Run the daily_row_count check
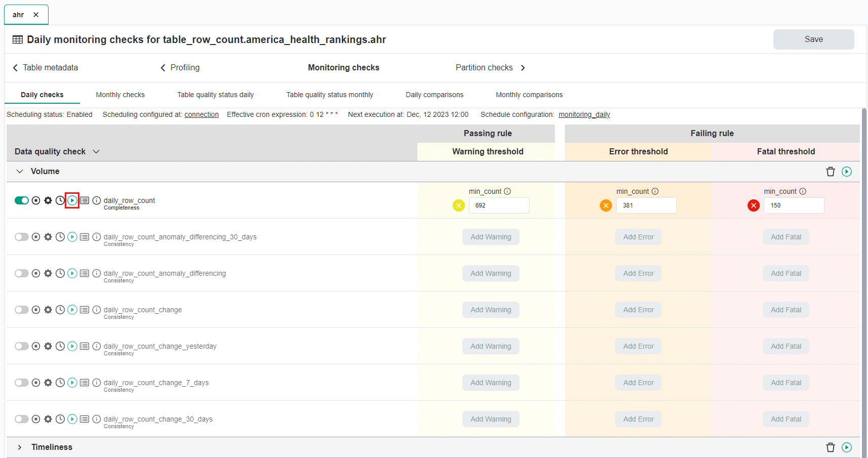The width and height of the screenshot is (868, 458). click(72, 200)
